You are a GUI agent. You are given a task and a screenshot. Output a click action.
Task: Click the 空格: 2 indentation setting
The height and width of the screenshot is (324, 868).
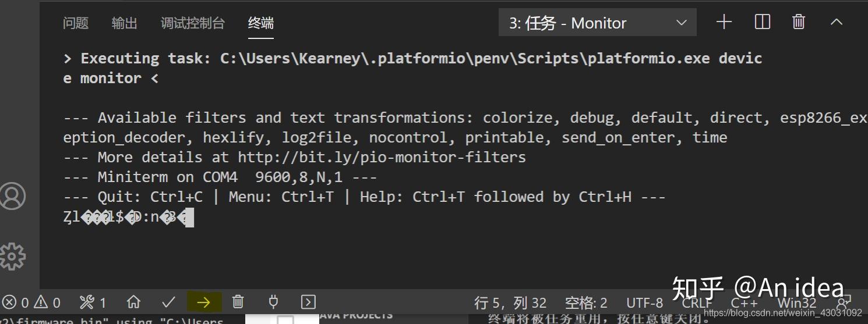click(x=585, y=302)
